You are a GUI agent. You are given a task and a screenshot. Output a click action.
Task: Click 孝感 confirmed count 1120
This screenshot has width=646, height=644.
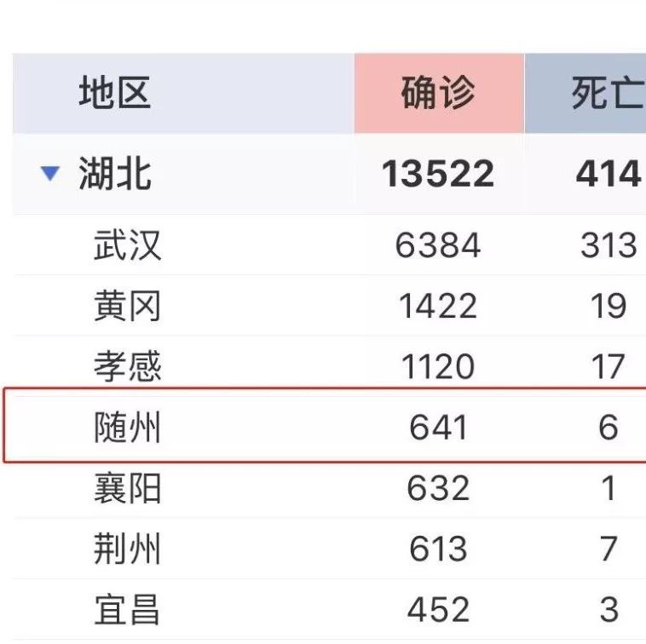(438, 366)
